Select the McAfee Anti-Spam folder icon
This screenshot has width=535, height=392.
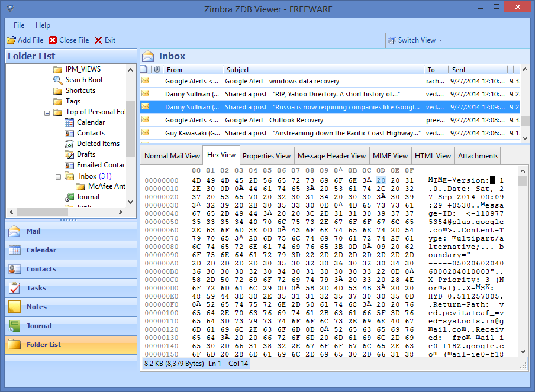pyautogui.click(x=80, y=186)
